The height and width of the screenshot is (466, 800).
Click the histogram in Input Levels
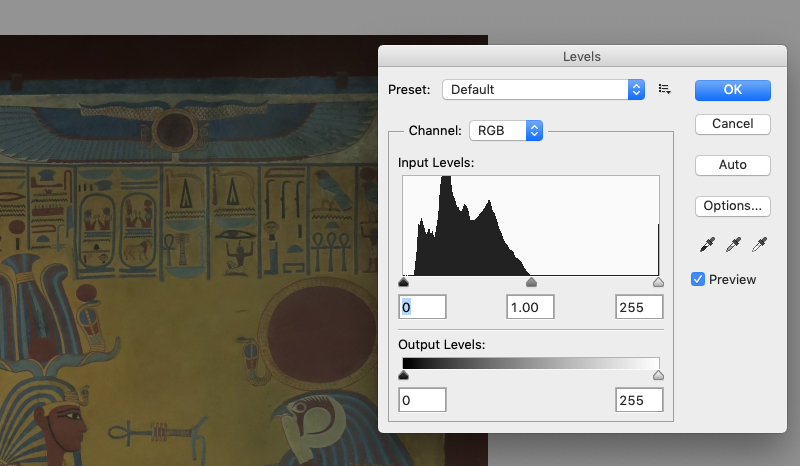tap(531, 226)
